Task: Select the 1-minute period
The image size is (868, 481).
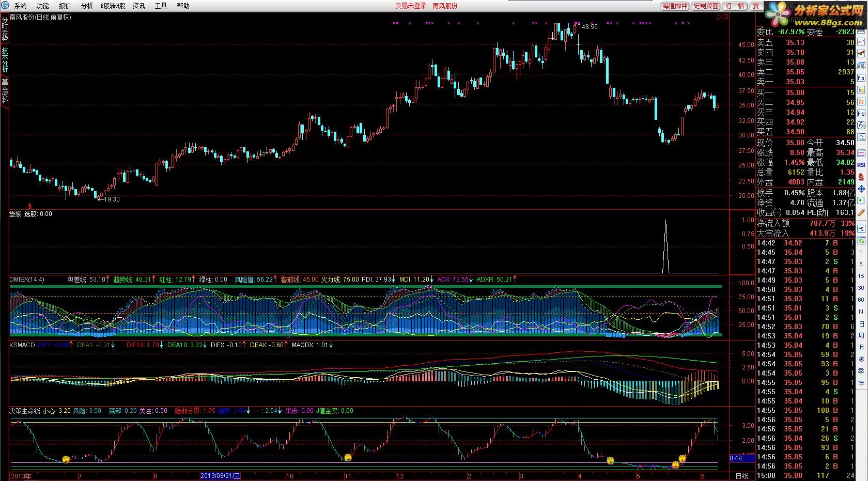Action: coord(861,252)
